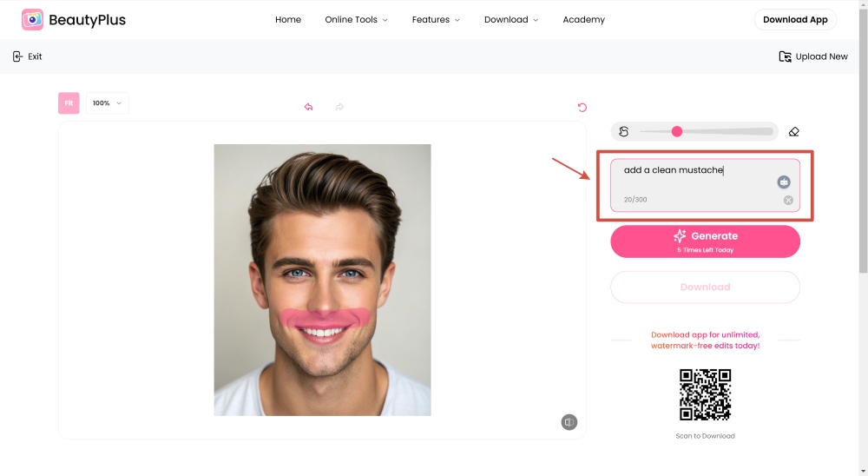868x476 pixels.
Task: Clear the prompt text with the X icon
Action: 788,200
